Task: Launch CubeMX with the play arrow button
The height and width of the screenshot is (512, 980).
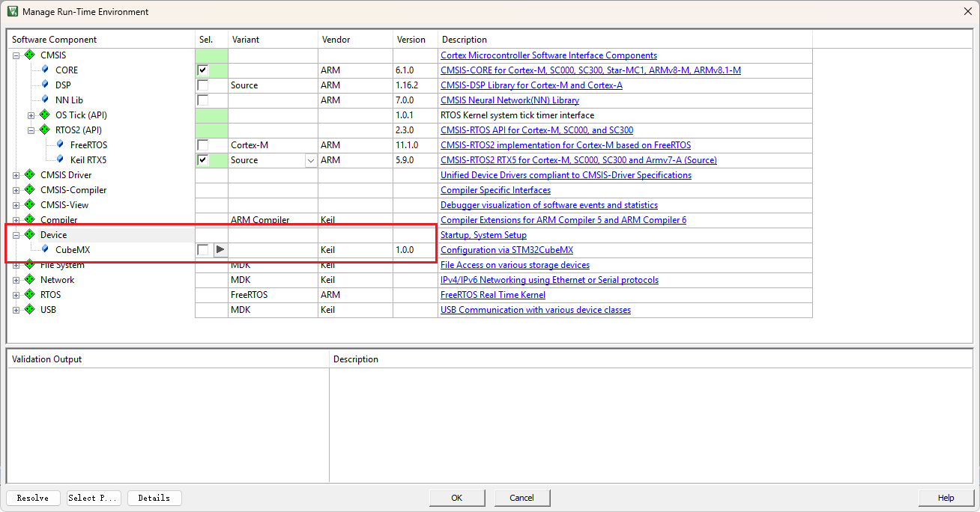Action: (x=220, y=249)
